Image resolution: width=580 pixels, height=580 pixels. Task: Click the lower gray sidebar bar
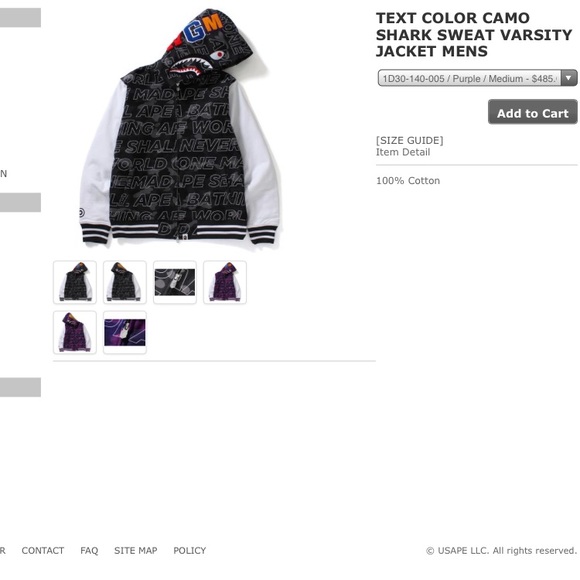click(20, 387)
